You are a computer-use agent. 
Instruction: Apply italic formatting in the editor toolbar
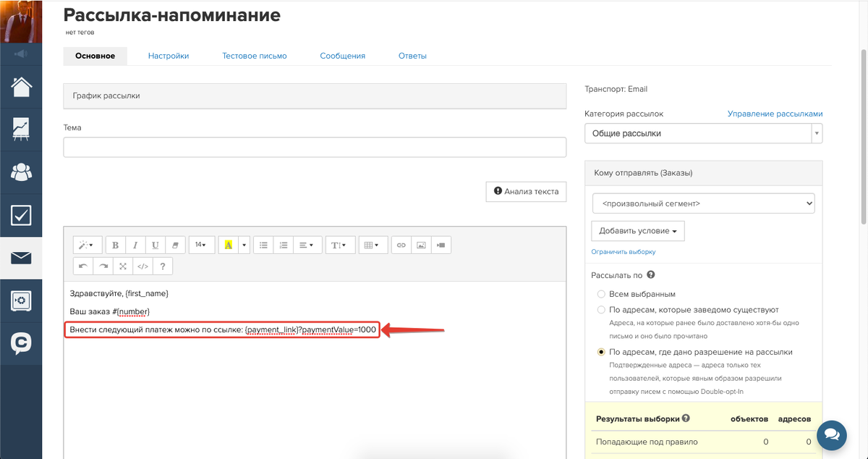[x=135, y=245]
